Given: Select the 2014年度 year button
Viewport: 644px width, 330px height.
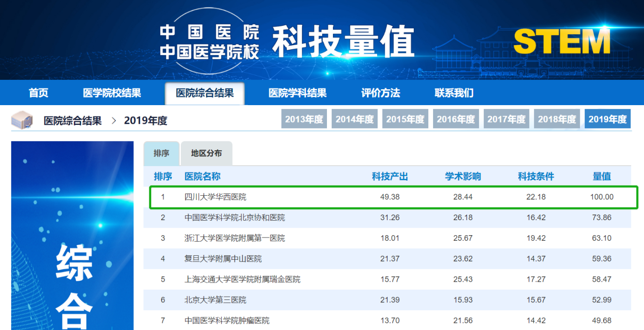Looking at the screenshot, I should (355, 119).
